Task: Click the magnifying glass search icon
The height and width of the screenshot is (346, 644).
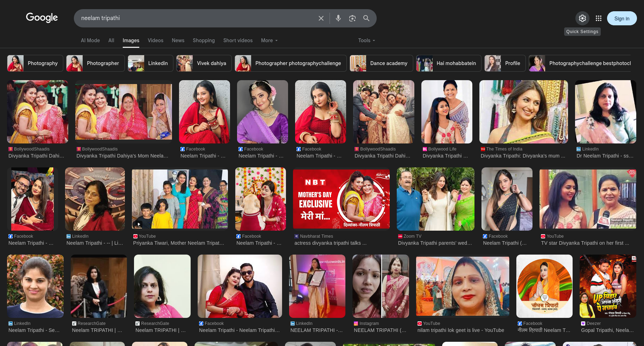Action: click(366, 18)
